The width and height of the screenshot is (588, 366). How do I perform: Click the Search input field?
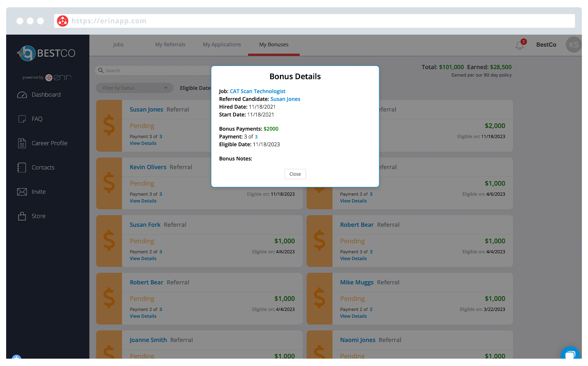tap(153, 70)
